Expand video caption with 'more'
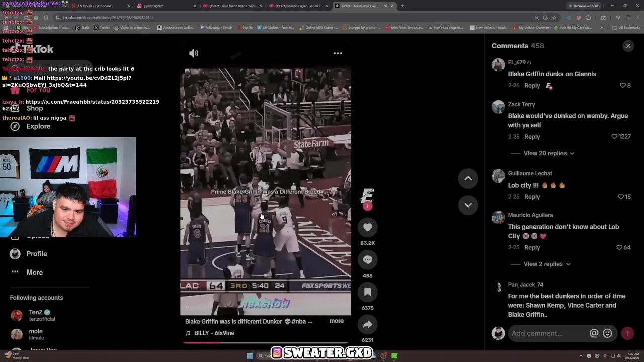 click(337, 321)
